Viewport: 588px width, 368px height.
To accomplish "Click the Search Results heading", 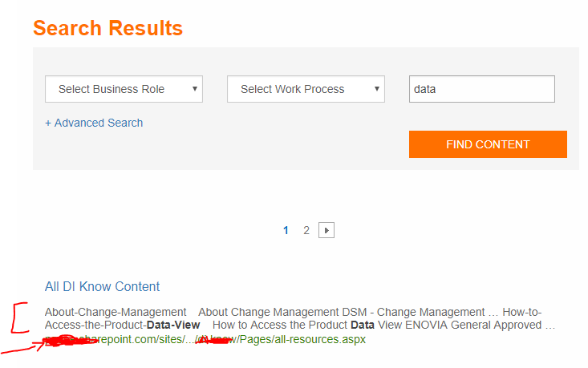I will [108, 28].
